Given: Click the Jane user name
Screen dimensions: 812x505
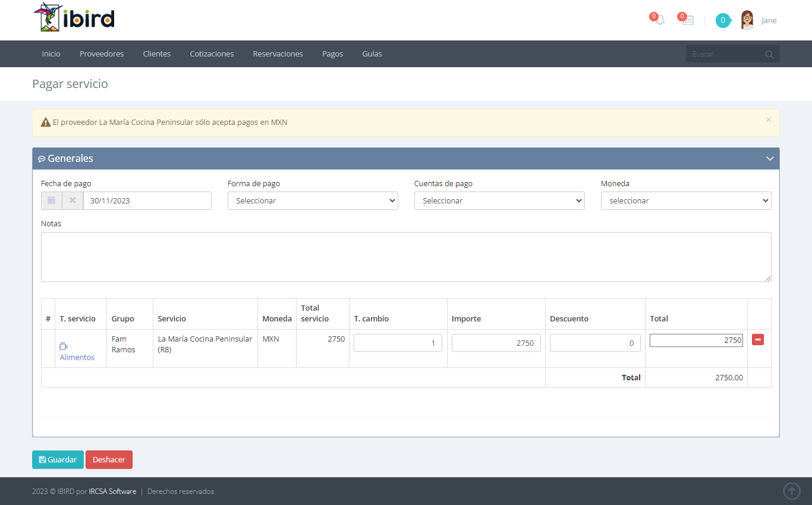Looking at the screenshot, I should [769, 21].
